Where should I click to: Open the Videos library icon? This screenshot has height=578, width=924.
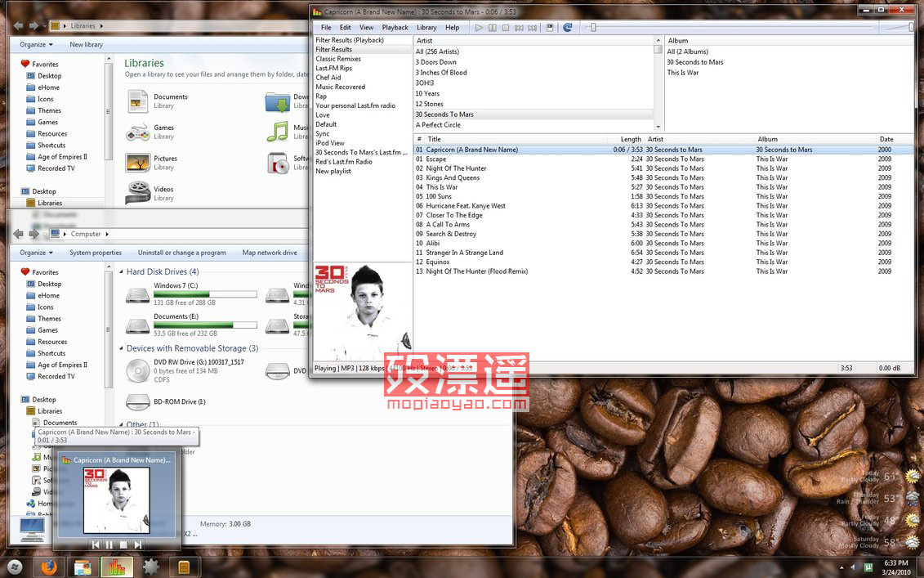[x=138, y=193]
